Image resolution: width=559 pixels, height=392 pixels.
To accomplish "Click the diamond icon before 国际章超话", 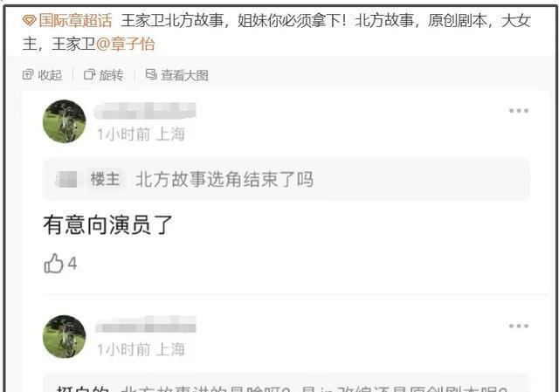I will 29,21.
